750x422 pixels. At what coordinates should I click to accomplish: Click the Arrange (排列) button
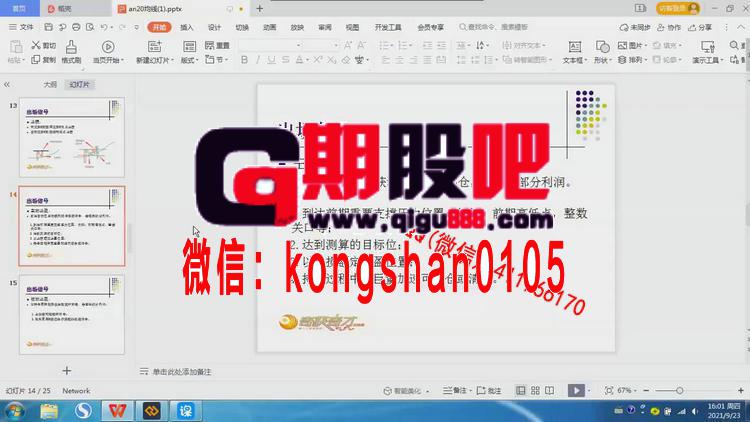(x=632, y=60)
